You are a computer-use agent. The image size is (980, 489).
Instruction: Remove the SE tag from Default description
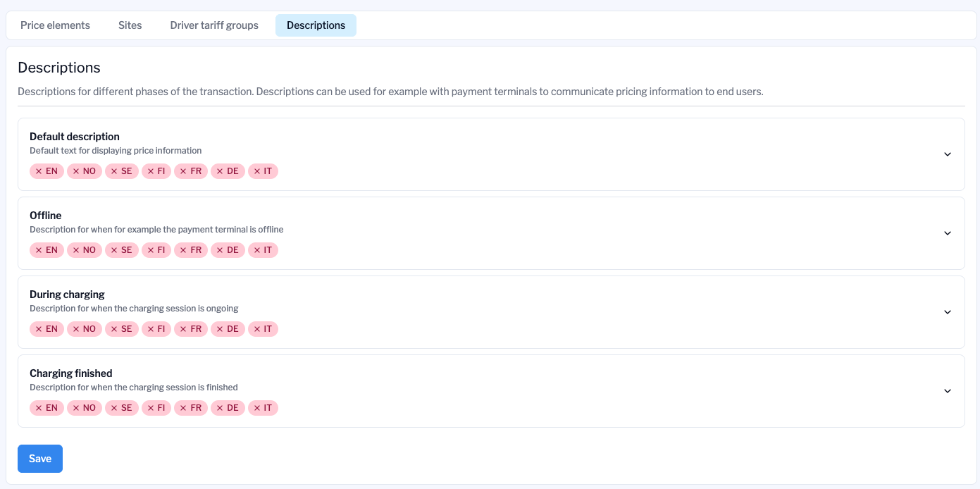pyautogui.click(x=115, y=171)
